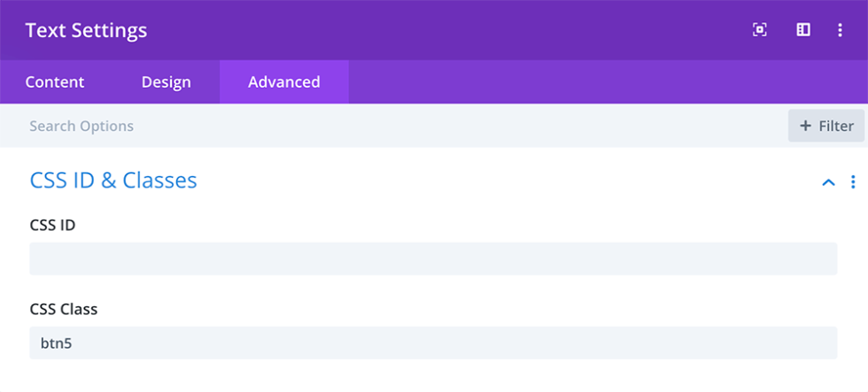Click the CSS ID label

coord(52,226)
